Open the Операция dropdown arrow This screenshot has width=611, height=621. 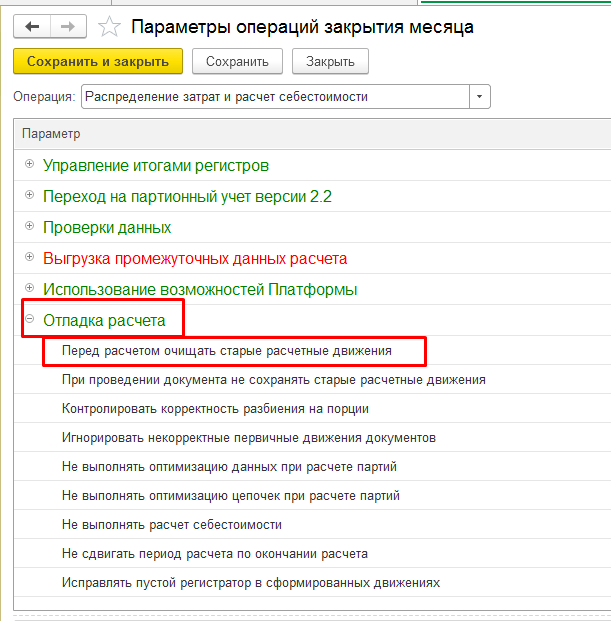pyautogui.click(x=480, y=97)
